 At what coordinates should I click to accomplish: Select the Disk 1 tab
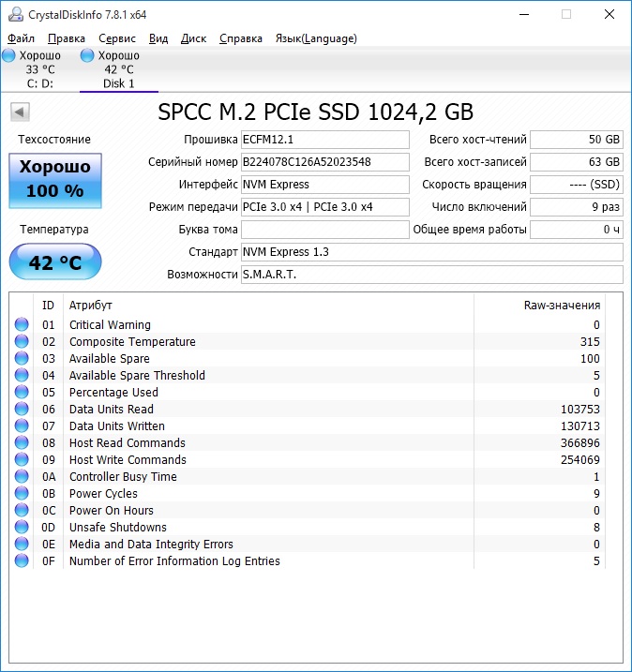[119, 69]
